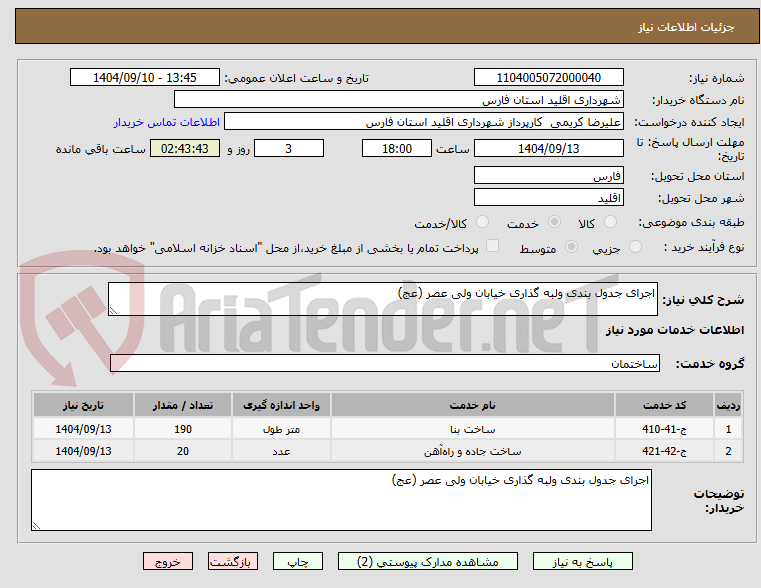The height and width of the screenshot is (588, 761).
Task: Click the چاپ print button
Action: 298,561
